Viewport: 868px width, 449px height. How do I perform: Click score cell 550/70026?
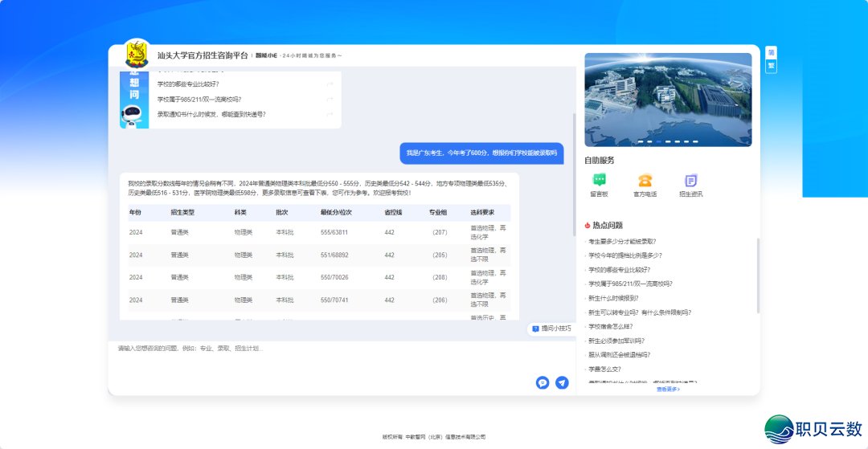334,277
